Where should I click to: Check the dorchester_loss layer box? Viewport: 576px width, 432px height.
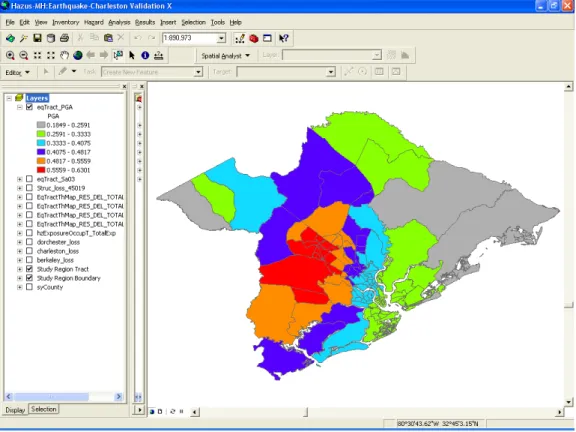[29, 242]
